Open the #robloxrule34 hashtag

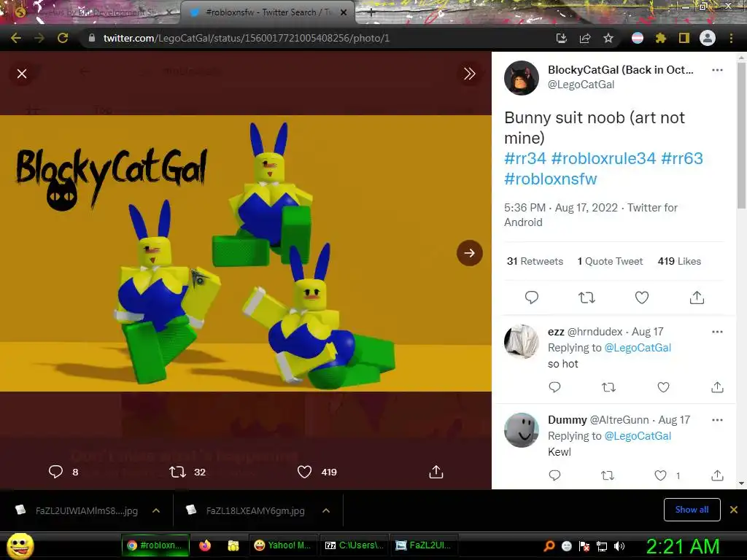click(x=603, y=158)
